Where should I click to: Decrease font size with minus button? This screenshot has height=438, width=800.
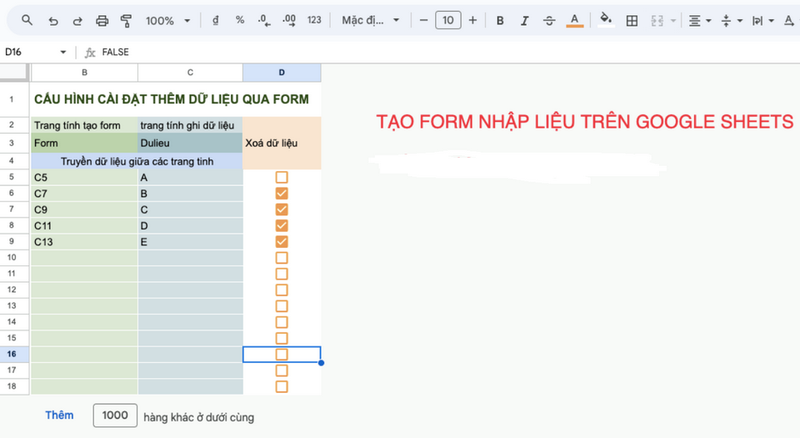423,20
